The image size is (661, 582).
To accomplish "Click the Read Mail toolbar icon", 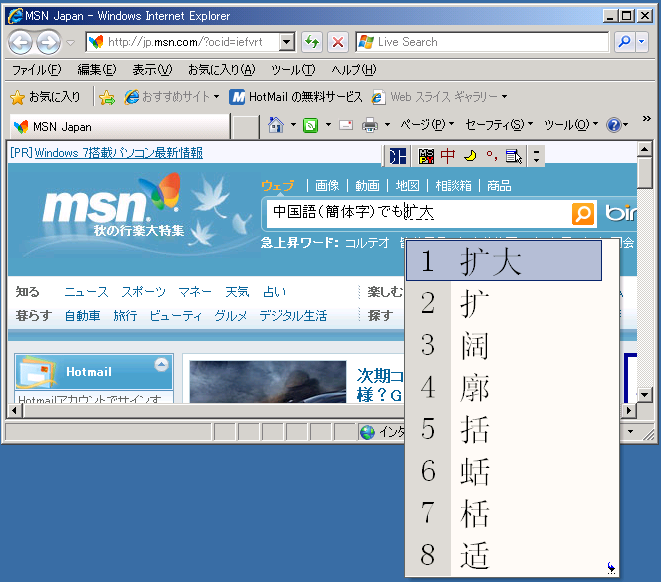I will coord(346,125).
